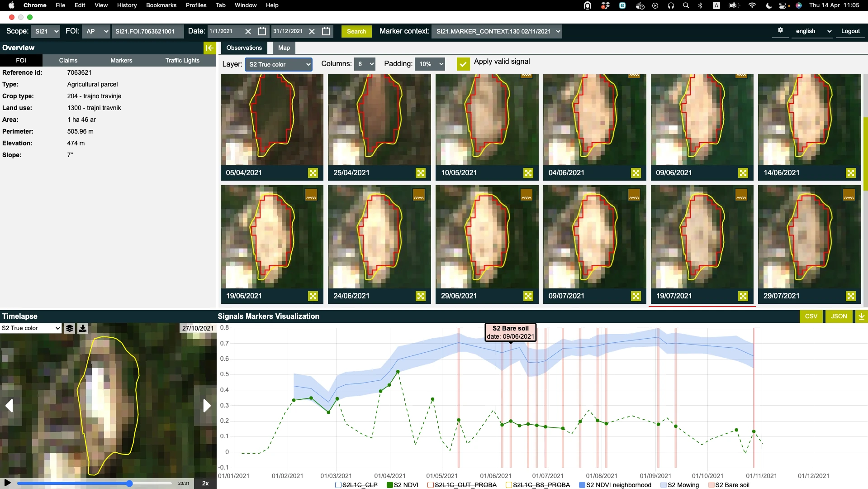The width and height of the screenshot is (868, 489).
Task: Toggle the S2 NDVI legend checkbox
Action: tap(389, 485)
